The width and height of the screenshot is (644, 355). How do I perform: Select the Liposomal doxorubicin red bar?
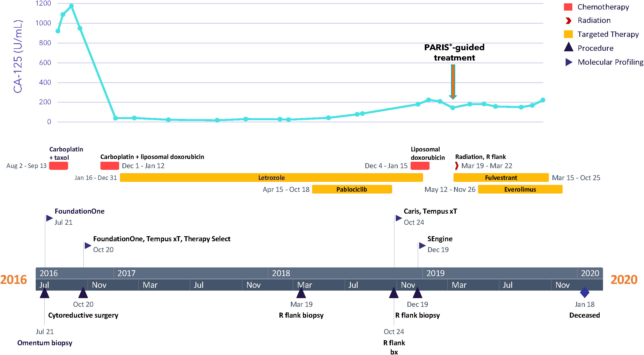click(x=420, y=166)
